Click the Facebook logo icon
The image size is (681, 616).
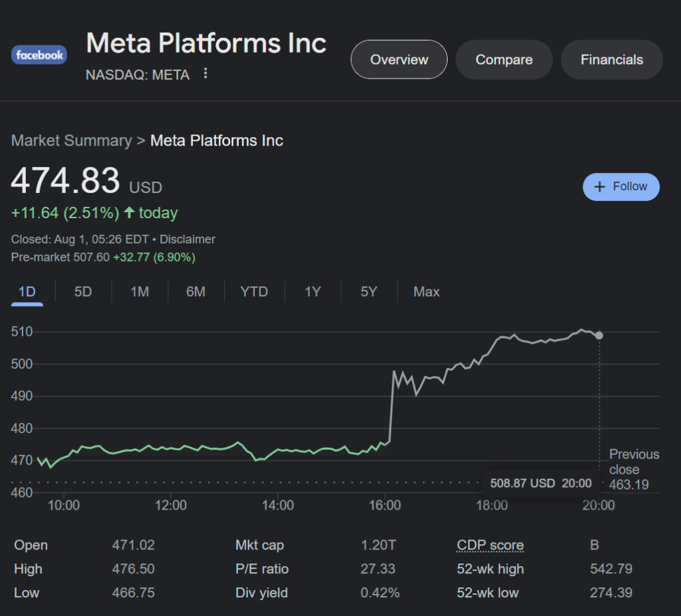[39, 55]
